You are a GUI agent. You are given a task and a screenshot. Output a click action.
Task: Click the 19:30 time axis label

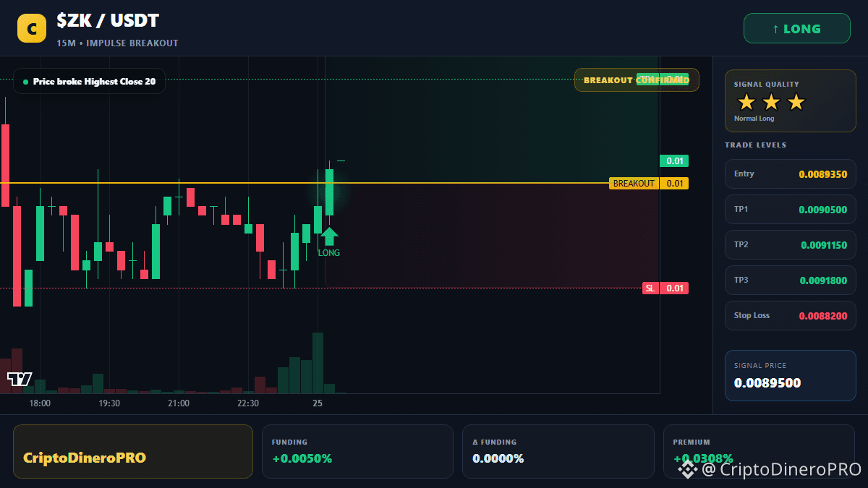coord(109,403)
